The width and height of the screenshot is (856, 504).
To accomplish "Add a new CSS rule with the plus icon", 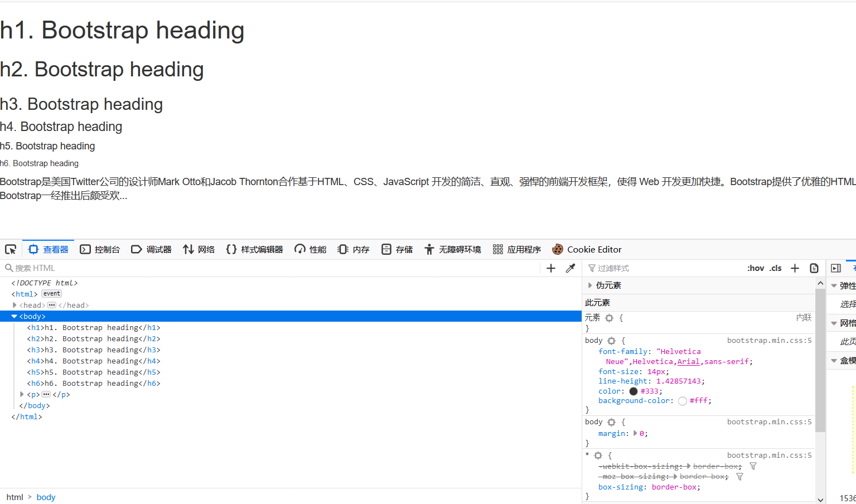I will (x=795, y=268).
